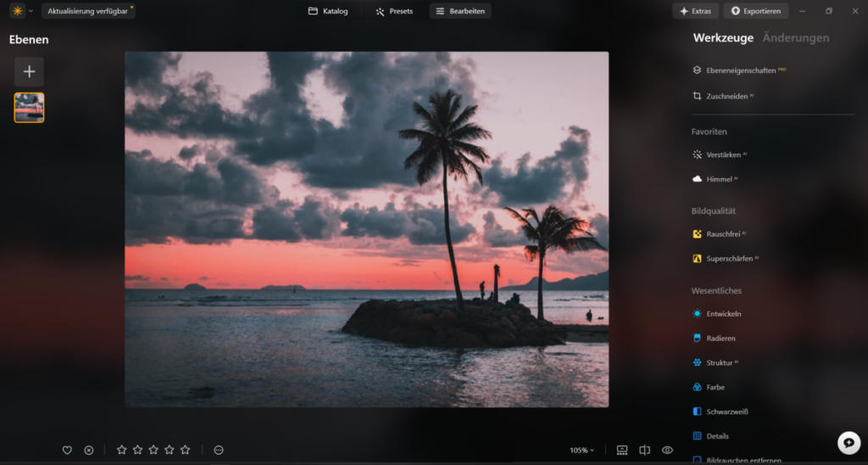Screen dimensions: 868x465
Task: Select the sunset layer thumbnail
Action: [x=30, y=108]
